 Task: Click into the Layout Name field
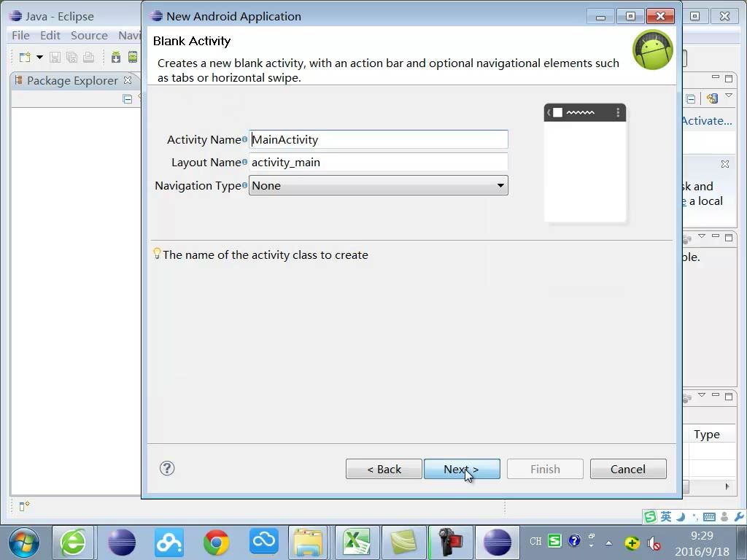click(379, 163)
